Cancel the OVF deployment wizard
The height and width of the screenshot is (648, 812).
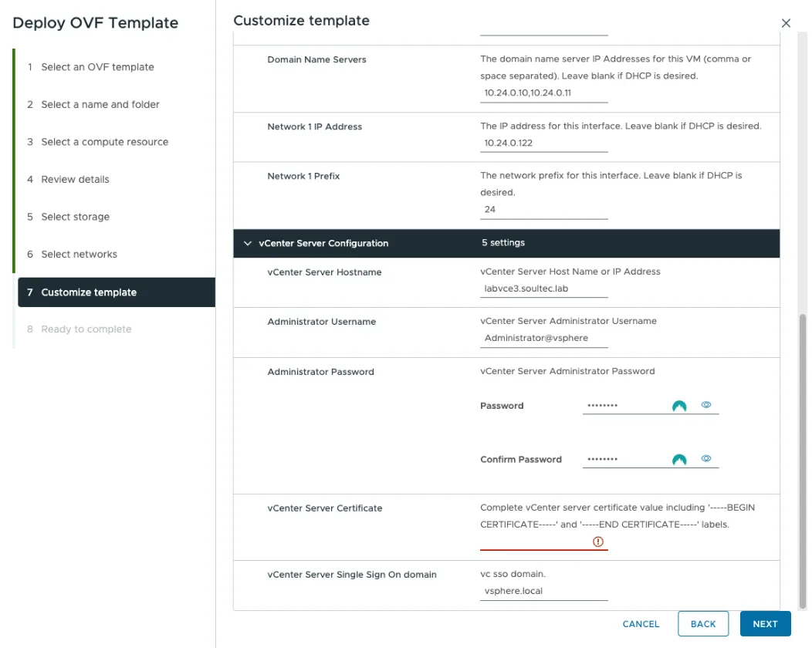click(x=641, y=623)
